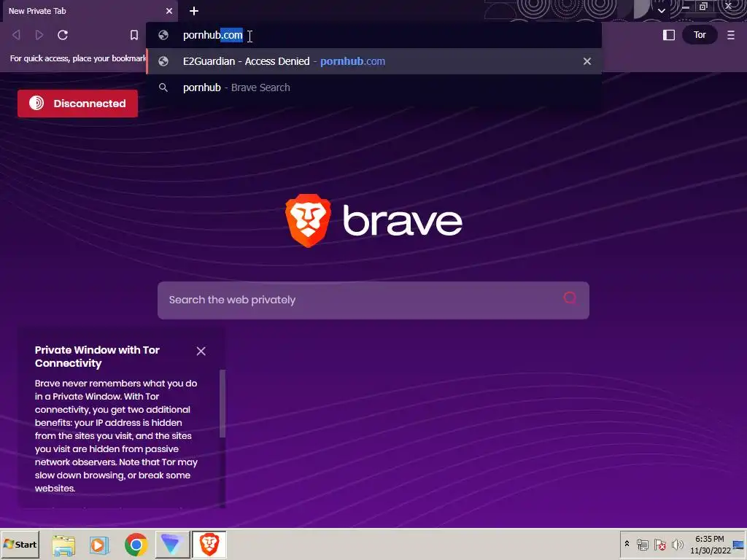The height and width of the screenshot is (560, 747).
Task: Open the media player taskbar icon
Action: (99, 545)
